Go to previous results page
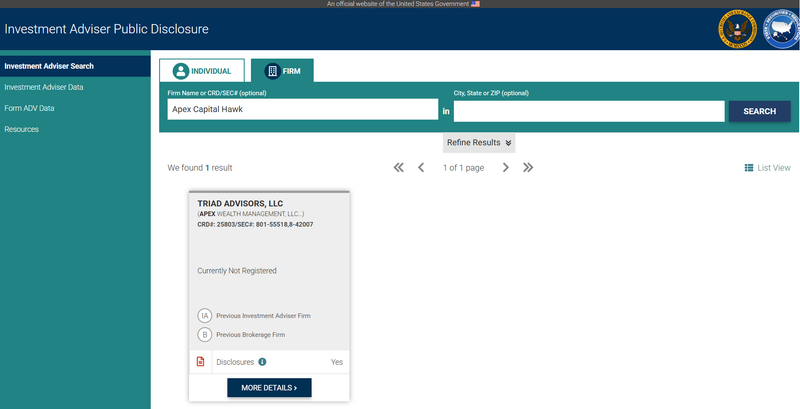Viewport: 800px width, 409px height. click(421, 168)
